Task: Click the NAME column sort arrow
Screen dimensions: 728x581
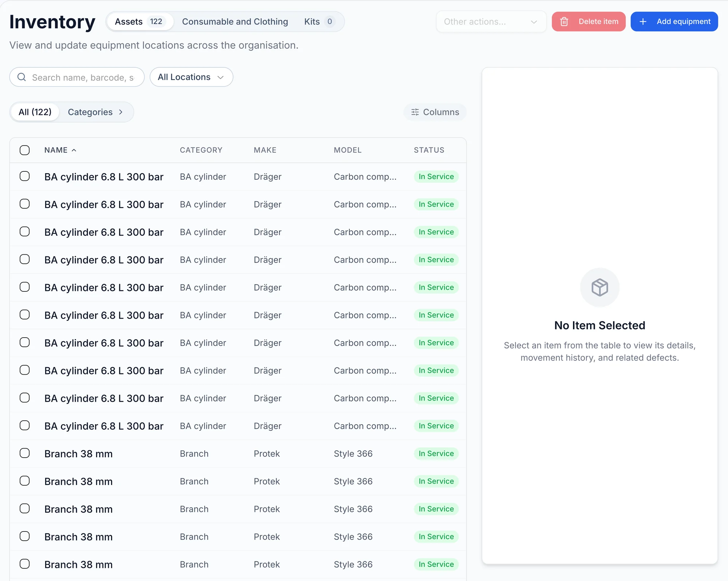Action: [74, 150]
